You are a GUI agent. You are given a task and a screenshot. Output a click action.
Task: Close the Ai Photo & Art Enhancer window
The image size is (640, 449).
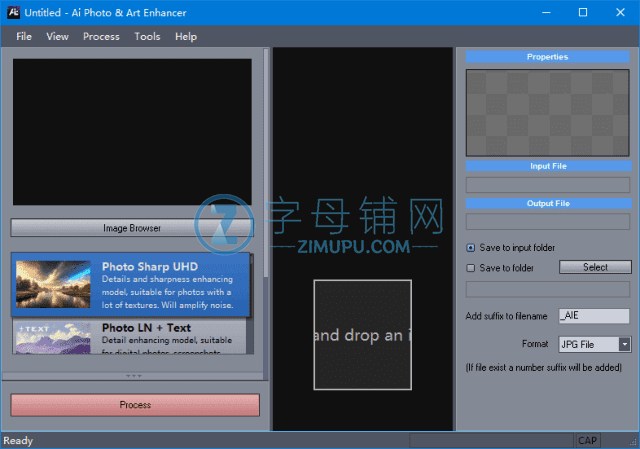click(620, 12)
